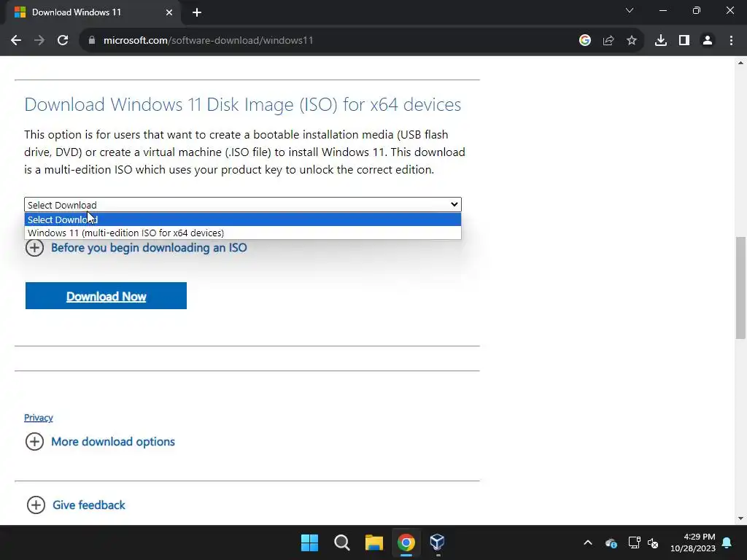The height and width of the screenshot is (560, 747).
Task: Restore down the Chrome window
Action: 697,10
